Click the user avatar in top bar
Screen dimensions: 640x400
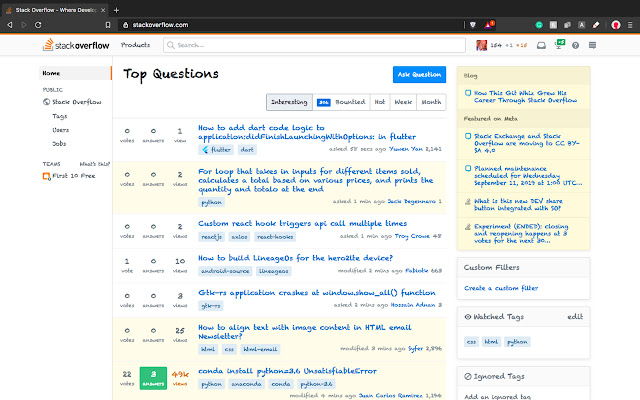point(482,45)
